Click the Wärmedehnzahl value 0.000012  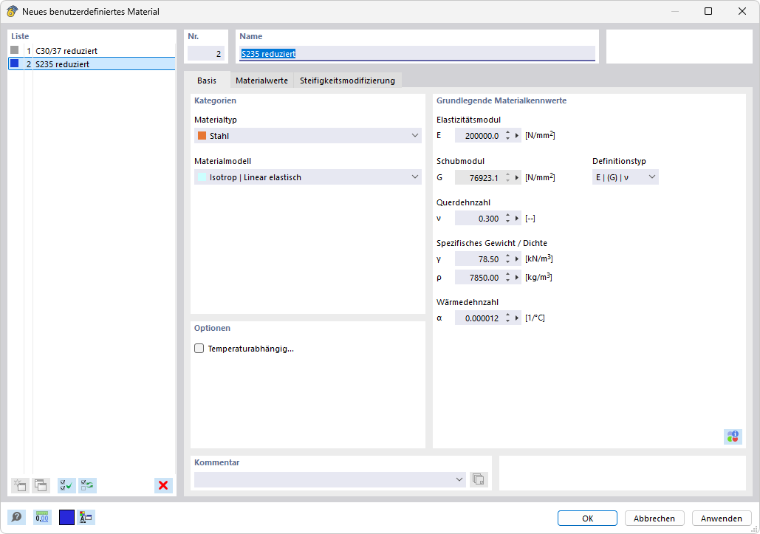click(479, 318)
